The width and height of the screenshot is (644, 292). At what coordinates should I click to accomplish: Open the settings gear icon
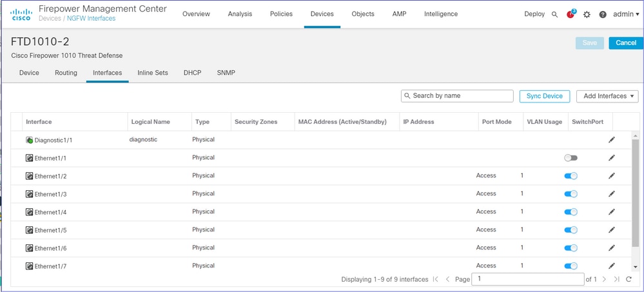587,14
